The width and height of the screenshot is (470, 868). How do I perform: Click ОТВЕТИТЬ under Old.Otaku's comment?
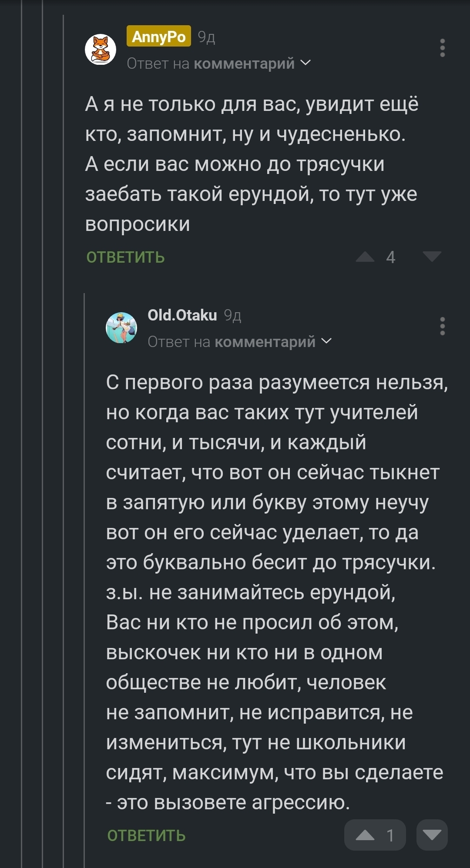pyautogui.click(x=146, y=836)
